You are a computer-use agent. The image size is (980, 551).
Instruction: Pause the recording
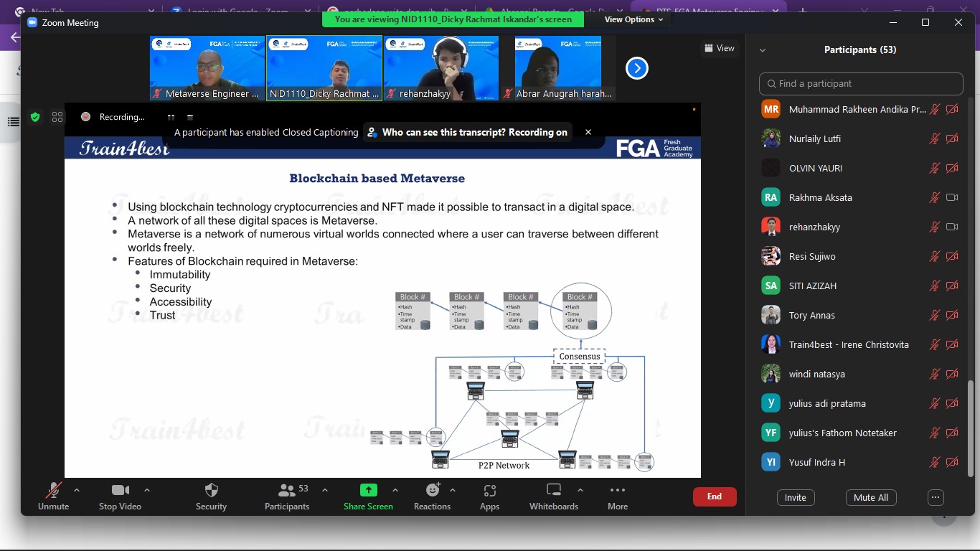pyautogui.click(x=171, y=117)
